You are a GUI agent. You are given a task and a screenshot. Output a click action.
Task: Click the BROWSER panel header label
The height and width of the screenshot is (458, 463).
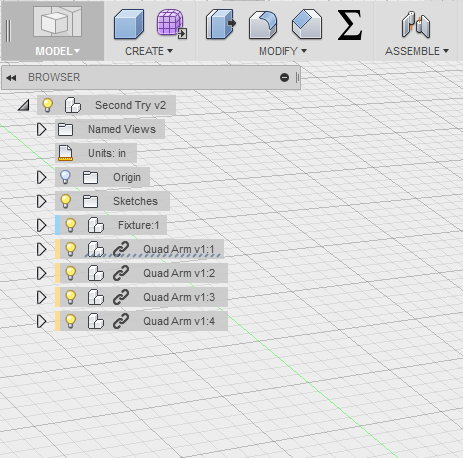[x=54, y=77]
